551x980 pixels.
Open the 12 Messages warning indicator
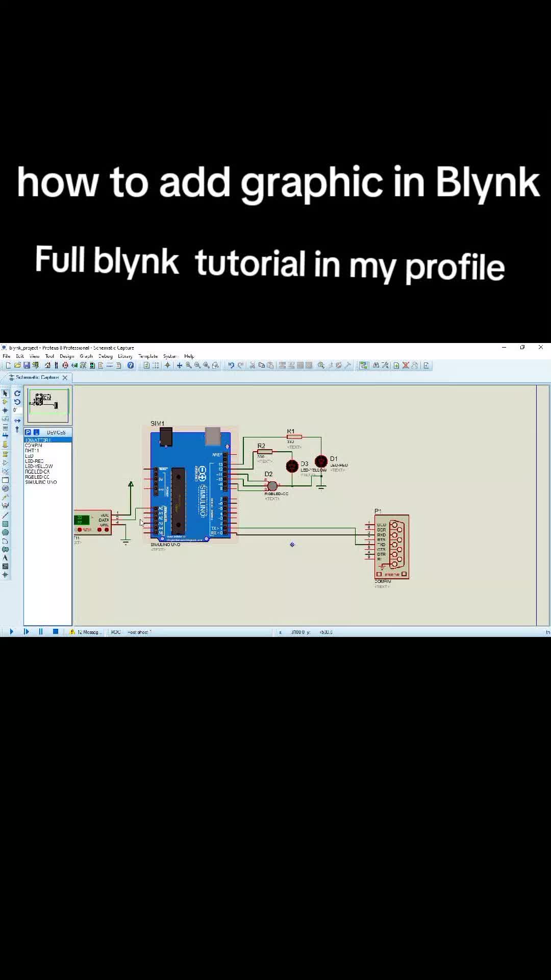point(86,632)
